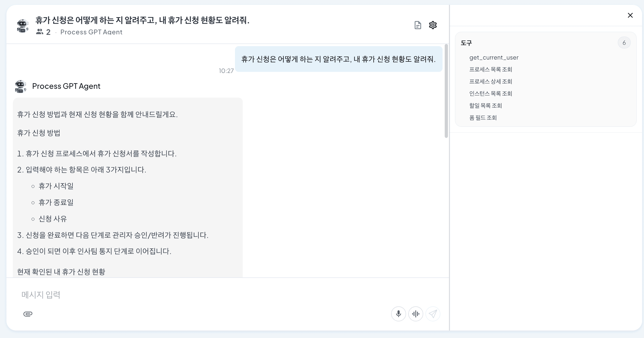The width and height of the screenshot is (644, 338).
Task: Select 프로세스 상세 조회 tool
Action: (491, 82)
